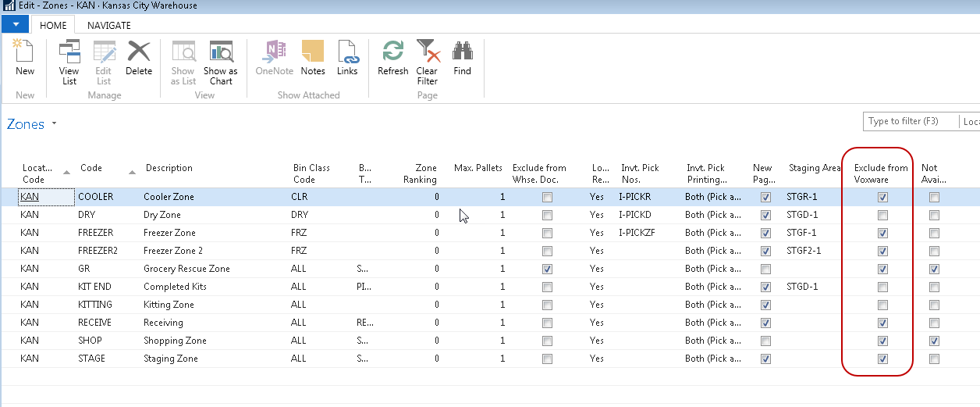
Task: Toggle New Page checkbox for SHOP zone
Action: pyautogui.click(x=765, y=341)
